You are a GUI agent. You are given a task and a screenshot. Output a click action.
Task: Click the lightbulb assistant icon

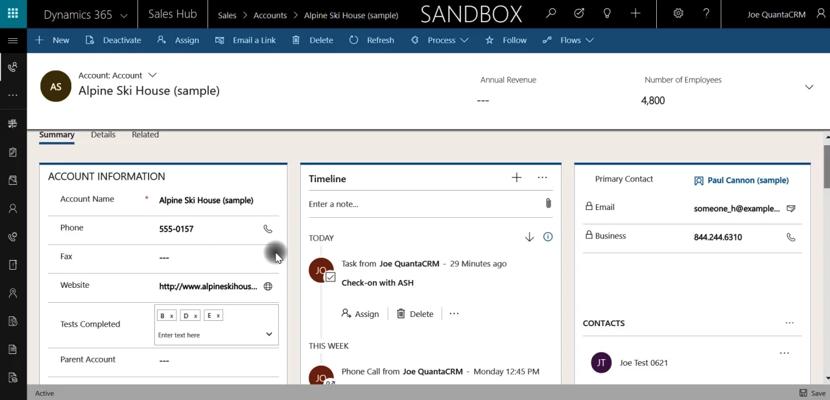pos(607,14)
